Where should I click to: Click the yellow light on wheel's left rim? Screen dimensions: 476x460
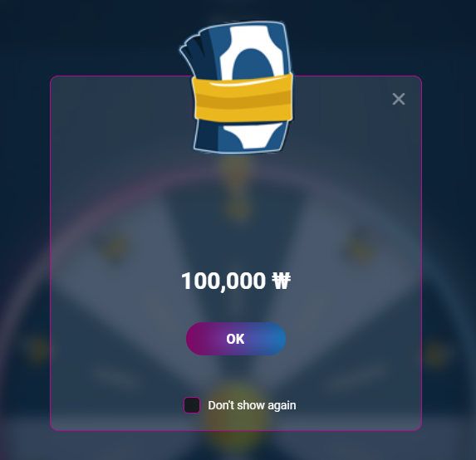39,350
